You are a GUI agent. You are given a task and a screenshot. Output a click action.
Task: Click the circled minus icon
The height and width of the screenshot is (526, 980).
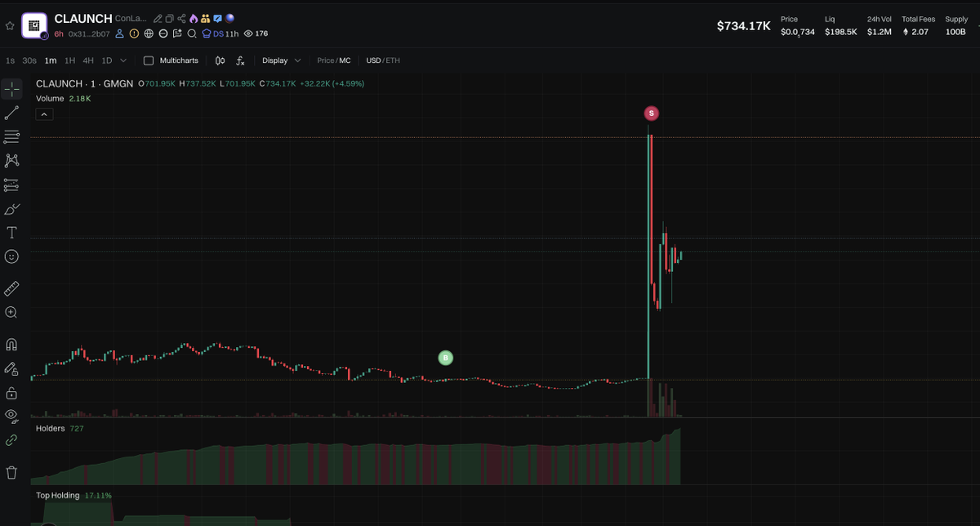163,33
